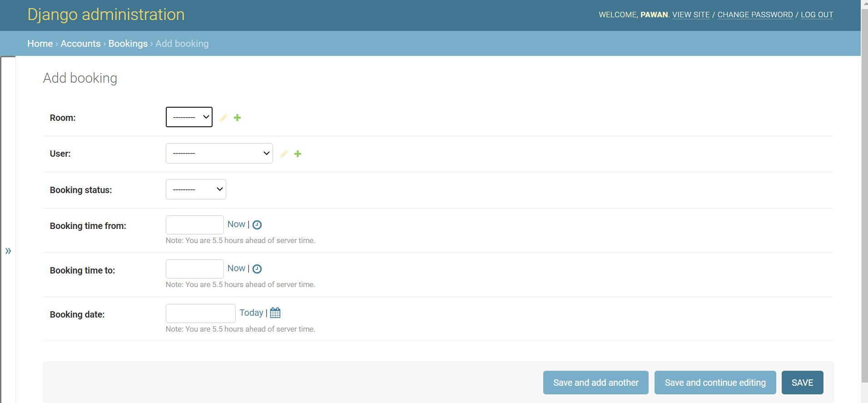868x403 pixels.
Task: Go to Home in the breadcrumb
Action: click(x=40, y=44)
